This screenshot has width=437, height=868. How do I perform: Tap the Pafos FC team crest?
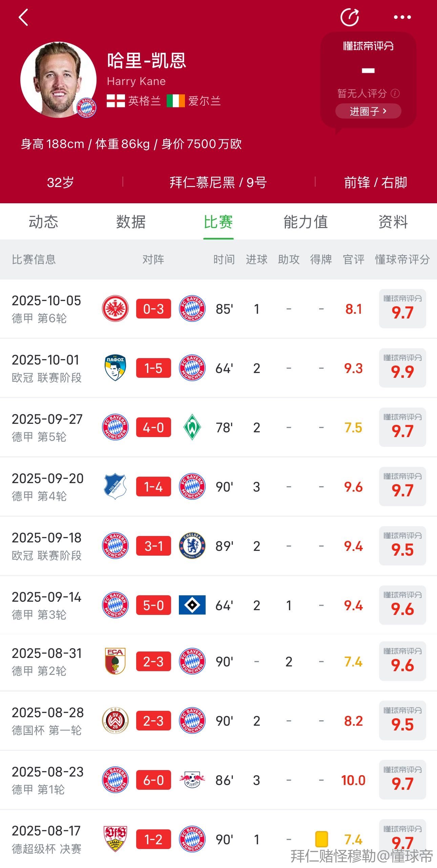(115, 368)
